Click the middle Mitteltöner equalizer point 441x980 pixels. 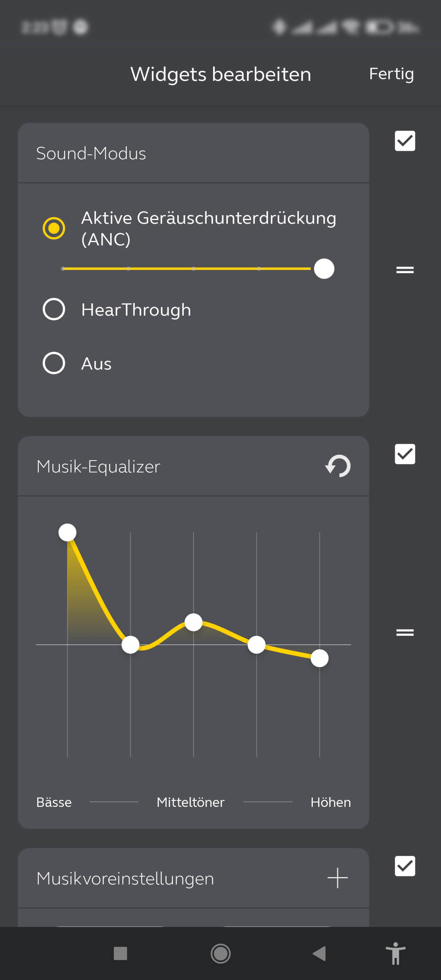tap(194, 622)
